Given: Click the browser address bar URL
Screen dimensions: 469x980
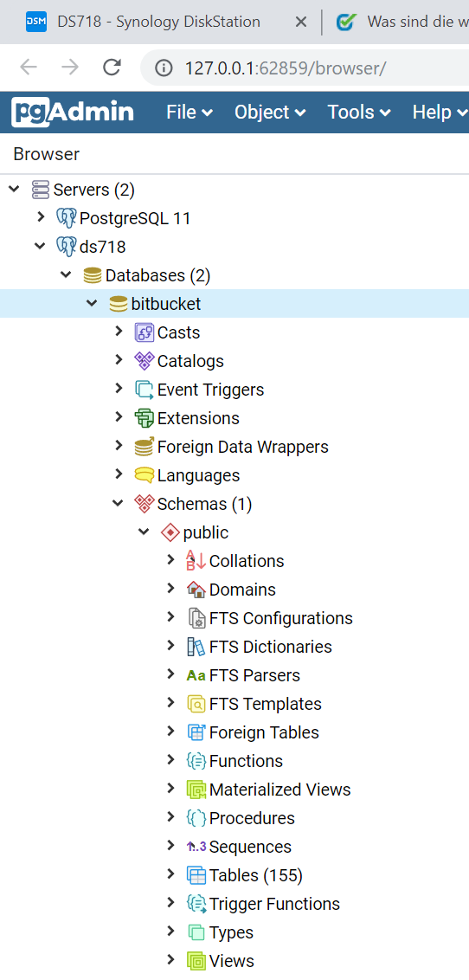Looking at the screenshot, I should [x=286, y=68].
